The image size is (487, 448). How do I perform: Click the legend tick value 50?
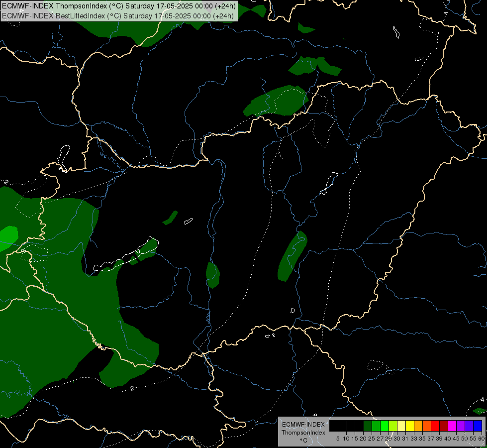point(465,439)
